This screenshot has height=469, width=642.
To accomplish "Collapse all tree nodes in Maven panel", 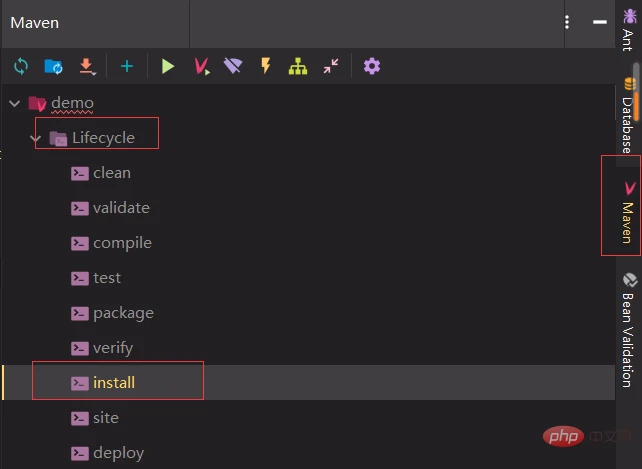I will click(x=331, y=66).
